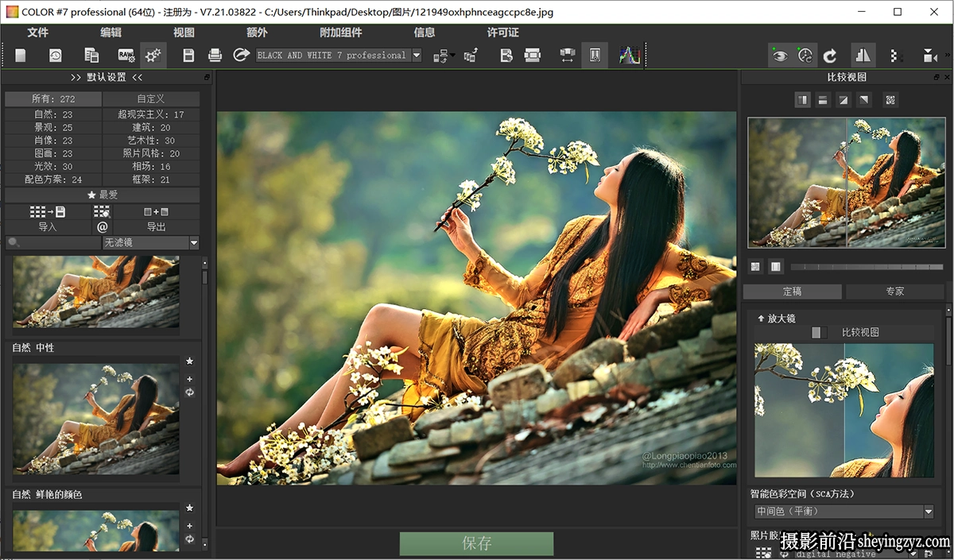Screen dimensions: 954x560
Task: Toggle the highlighted portrait frame icon
Action: pyautogui.click(x=595, y=55)
